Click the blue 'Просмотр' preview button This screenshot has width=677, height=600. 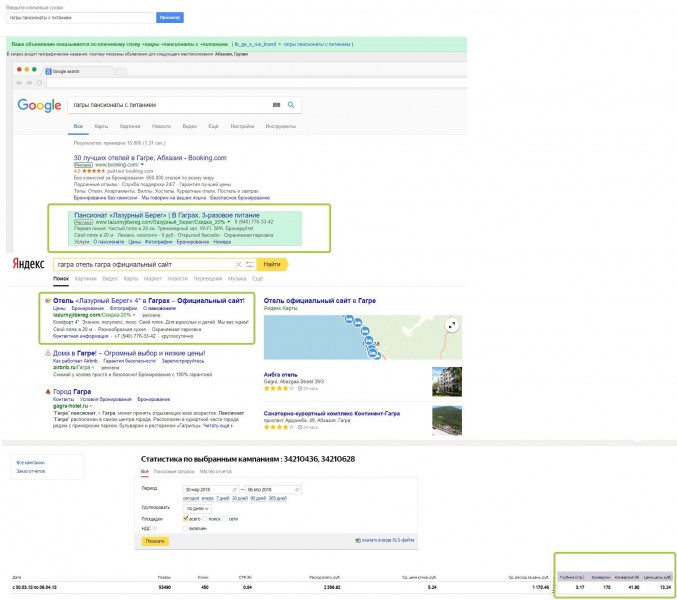(x=170, y=17)
